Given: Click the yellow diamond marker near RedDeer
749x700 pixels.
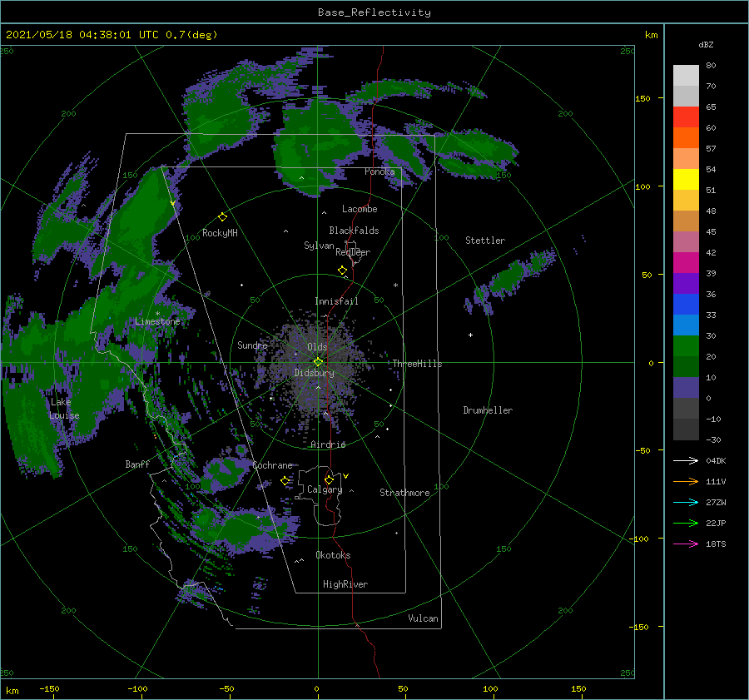Looking at the screenshot, I should tap(342, 271).
